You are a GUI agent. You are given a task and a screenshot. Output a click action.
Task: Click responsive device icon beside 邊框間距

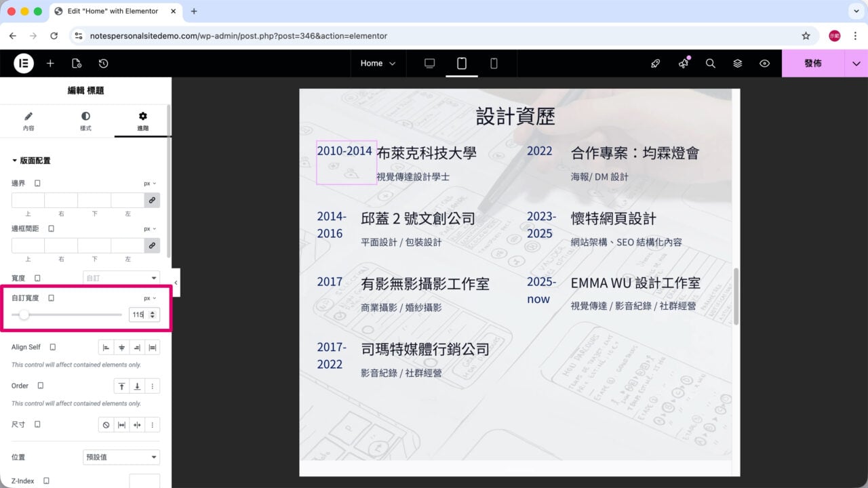click(x=52, y=228)
